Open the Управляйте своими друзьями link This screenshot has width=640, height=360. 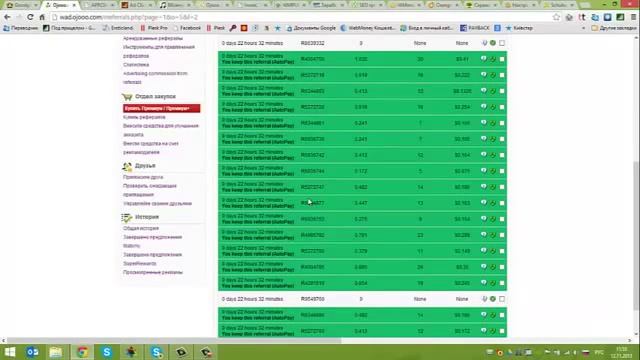[157, 203]
